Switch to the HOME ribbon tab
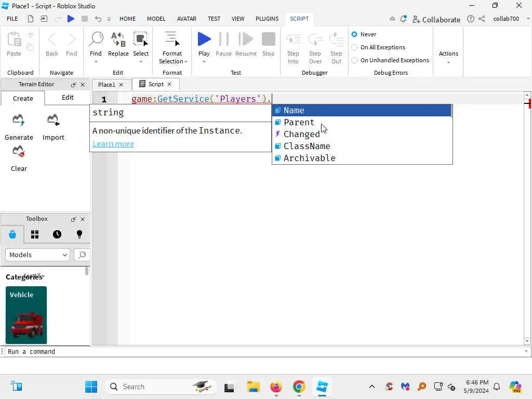The image size is (532, 399). click(128, 19)
